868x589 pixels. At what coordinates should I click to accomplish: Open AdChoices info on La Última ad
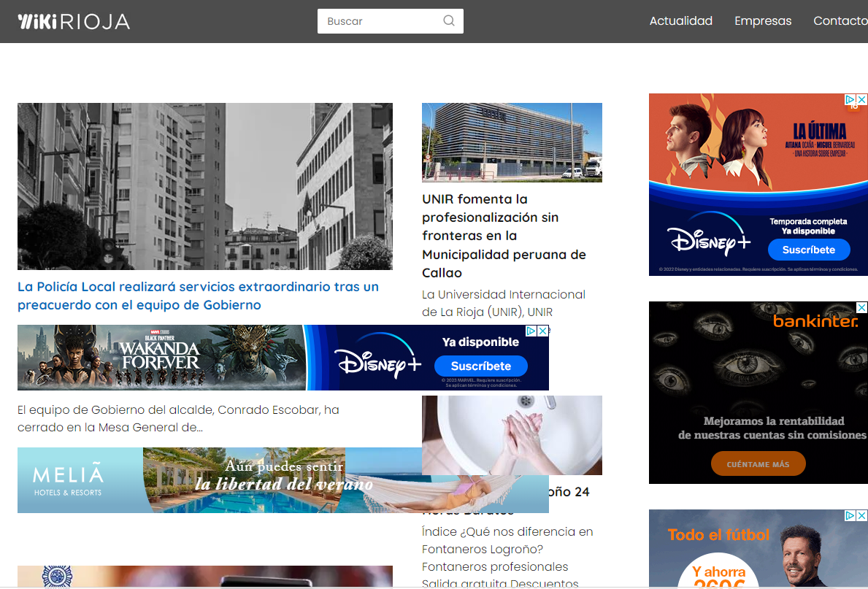(x=850, y=99)
